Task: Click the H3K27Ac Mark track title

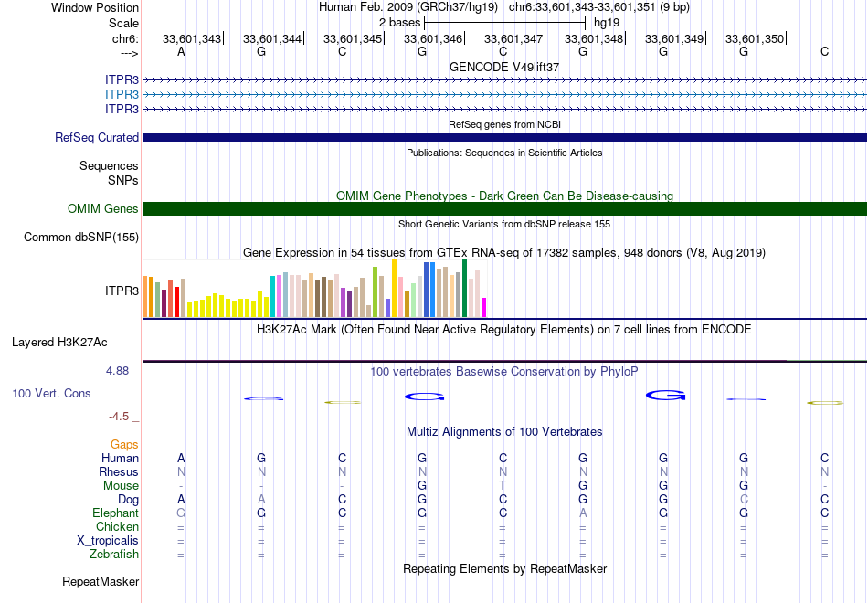Action: pos(504,330)
